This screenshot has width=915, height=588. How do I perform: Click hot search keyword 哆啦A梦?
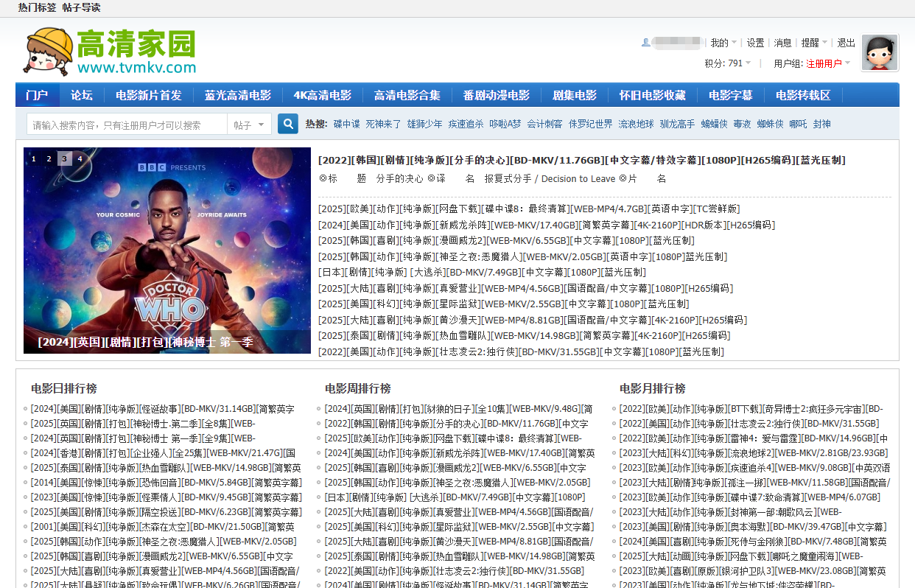click(505, 124)
